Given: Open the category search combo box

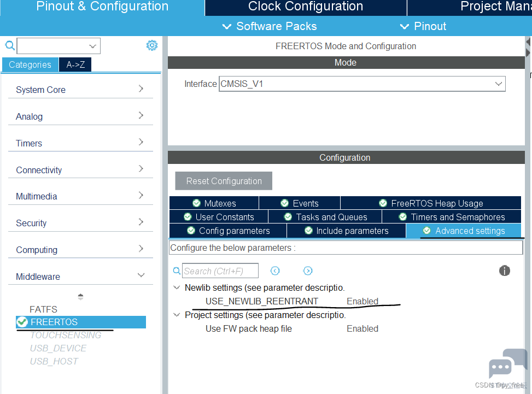Looking at the screenshot, I should 59,46.
